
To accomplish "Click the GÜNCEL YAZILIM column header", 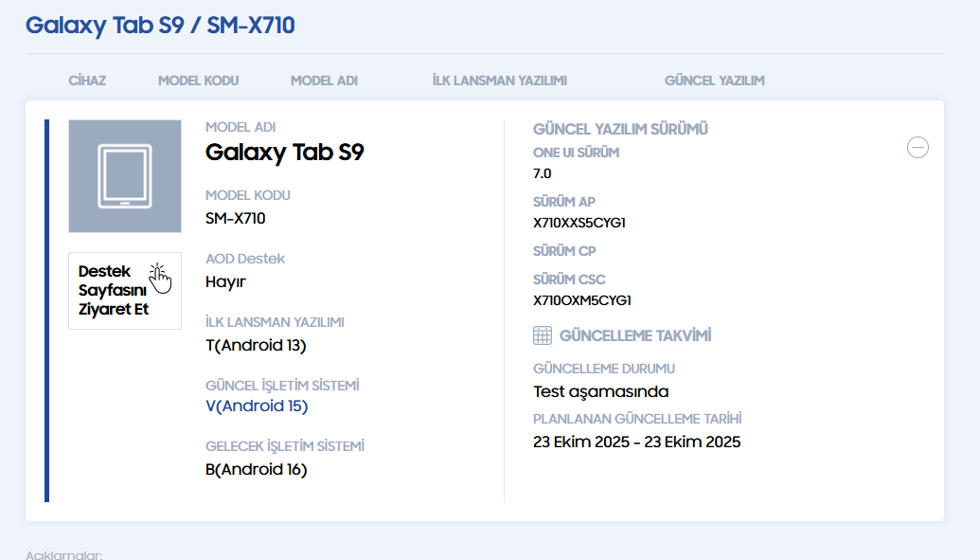I will (714, 81).
